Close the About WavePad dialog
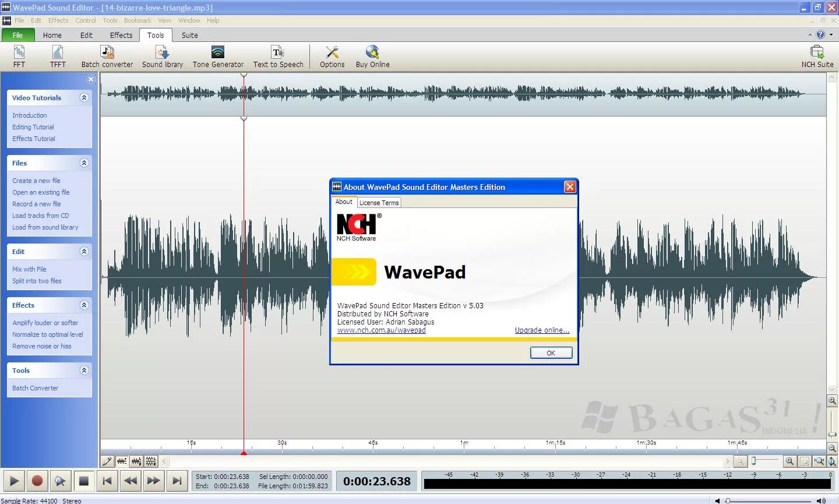Screen dimensions: 839x504 click(x=570, y=187)
